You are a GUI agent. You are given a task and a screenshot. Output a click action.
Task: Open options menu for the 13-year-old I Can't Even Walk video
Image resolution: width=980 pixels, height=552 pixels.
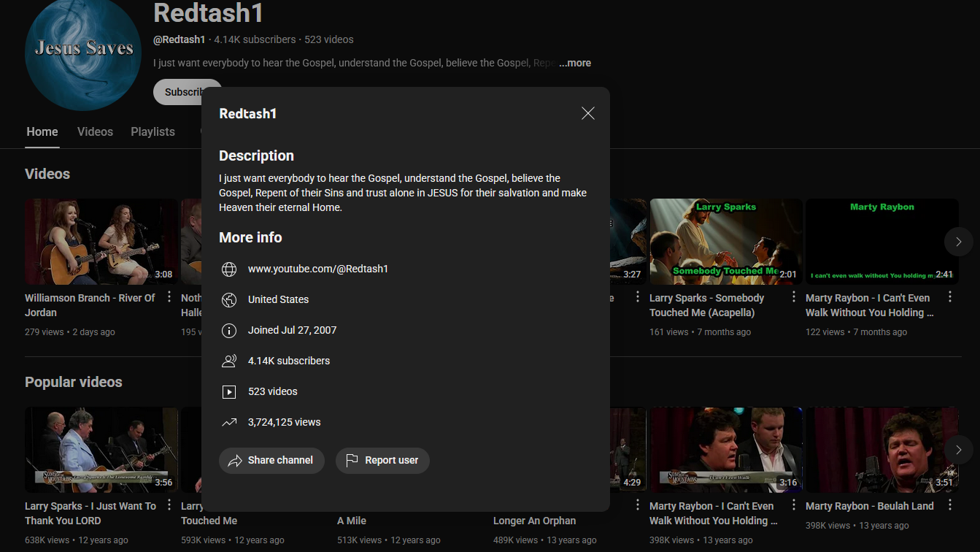click(794, 505)
